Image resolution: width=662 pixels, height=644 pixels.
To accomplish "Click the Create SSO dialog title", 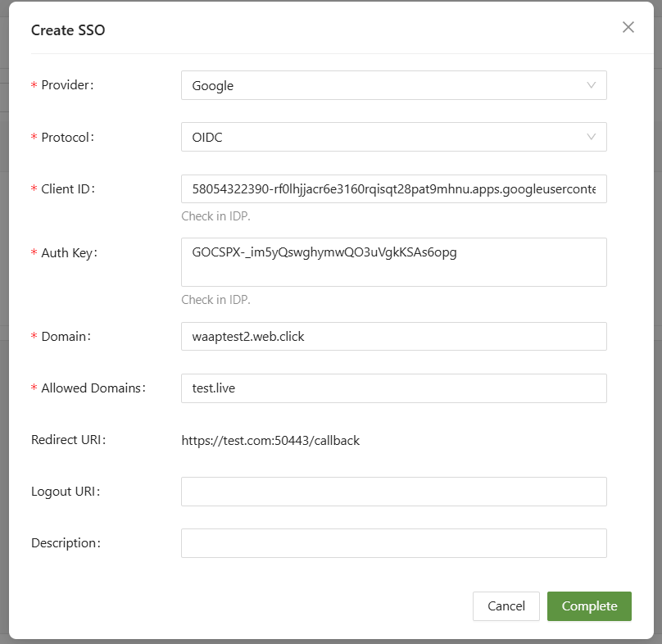I will 68,30.
